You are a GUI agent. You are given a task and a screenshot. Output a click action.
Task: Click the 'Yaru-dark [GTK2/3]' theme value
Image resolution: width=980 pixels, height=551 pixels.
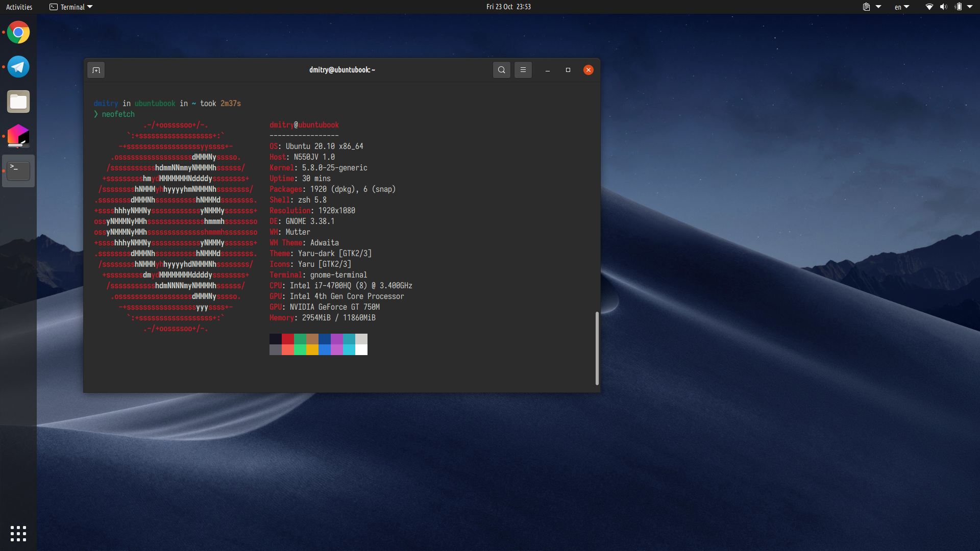pos(335,254)
